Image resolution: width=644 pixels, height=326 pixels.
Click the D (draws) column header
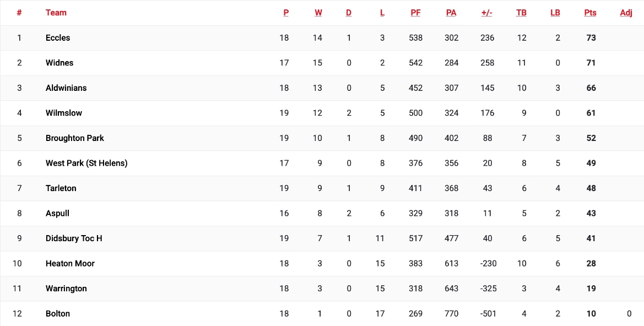(x=349, y=13)
